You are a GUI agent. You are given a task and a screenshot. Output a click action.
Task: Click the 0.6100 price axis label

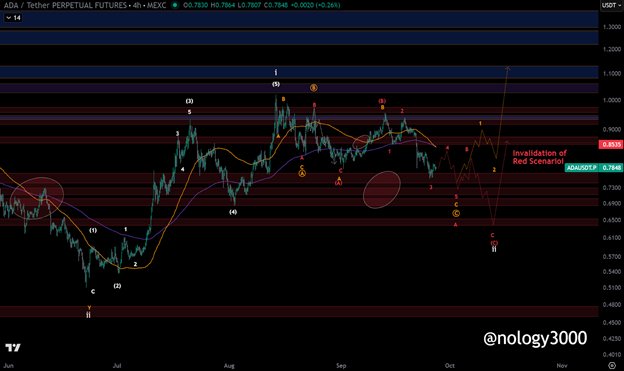tap(612, 238)
